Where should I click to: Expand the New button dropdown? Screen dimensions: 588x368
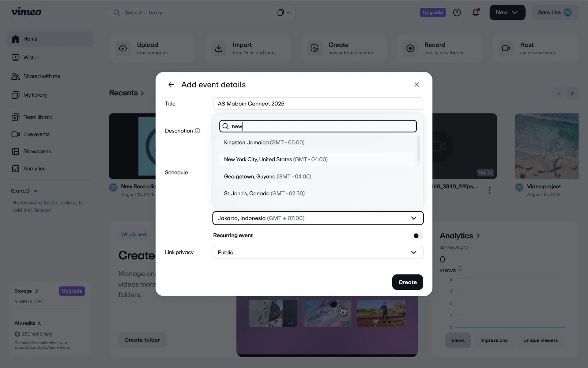(507, 13)
